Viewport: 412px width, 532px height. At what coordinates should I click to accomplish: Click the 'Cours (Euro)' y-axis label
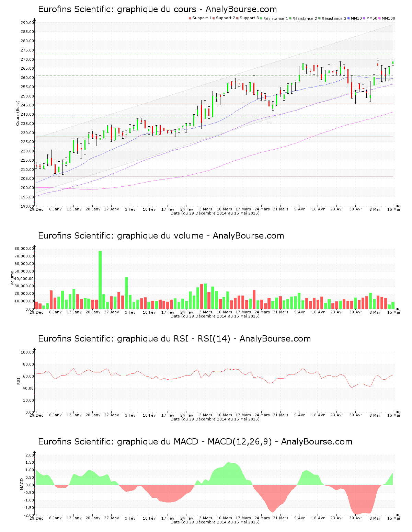pyautogui.click(x=18, y=113)
